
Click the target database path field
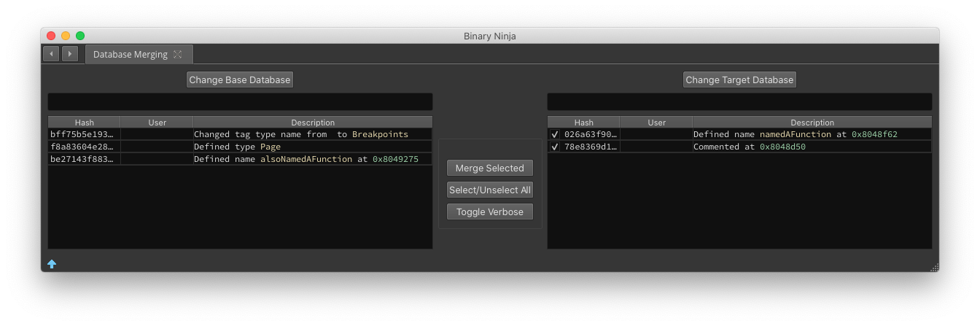pos(739,101)
